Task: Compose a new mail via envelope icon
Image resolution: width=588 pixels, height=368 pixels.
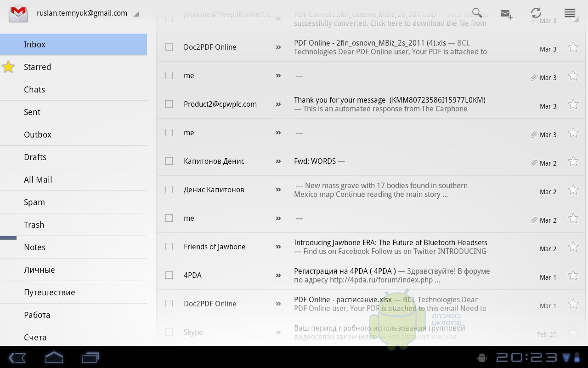Action: [507, 14]
